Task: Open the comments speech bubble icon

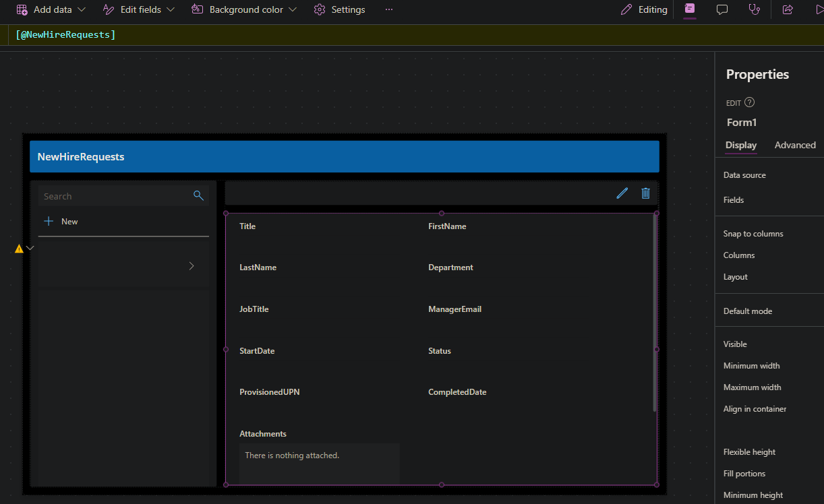Action: coord(722,10)
